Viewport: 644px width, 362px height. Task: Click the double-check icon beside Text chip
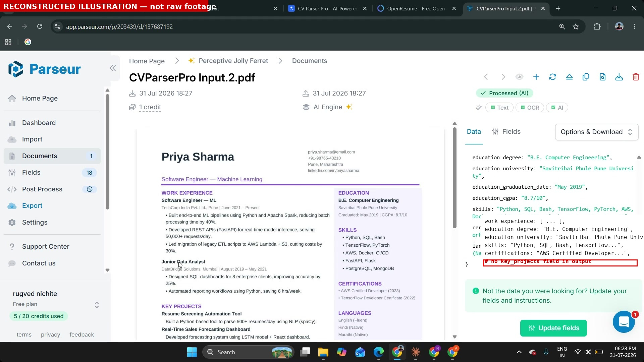[479, 108]
